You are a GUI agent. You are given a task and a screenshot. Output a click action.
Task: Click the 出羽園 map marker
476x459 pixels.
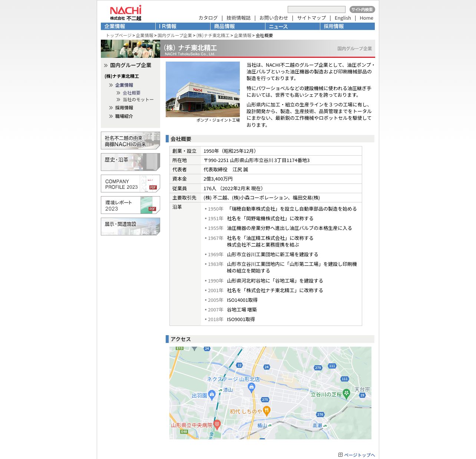coord(212,395)
